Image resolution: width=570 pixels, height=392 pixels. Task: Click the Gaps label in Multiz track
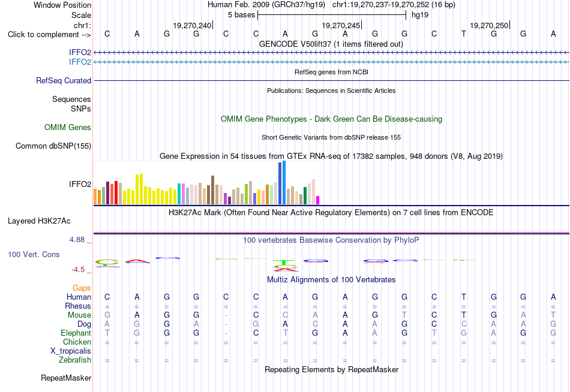coord(82,288)
